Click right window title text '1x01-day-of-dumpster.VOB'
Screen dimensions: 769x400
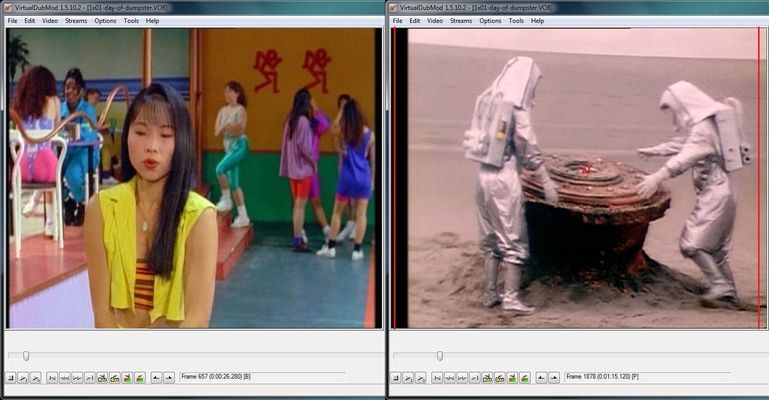point(513,8)
